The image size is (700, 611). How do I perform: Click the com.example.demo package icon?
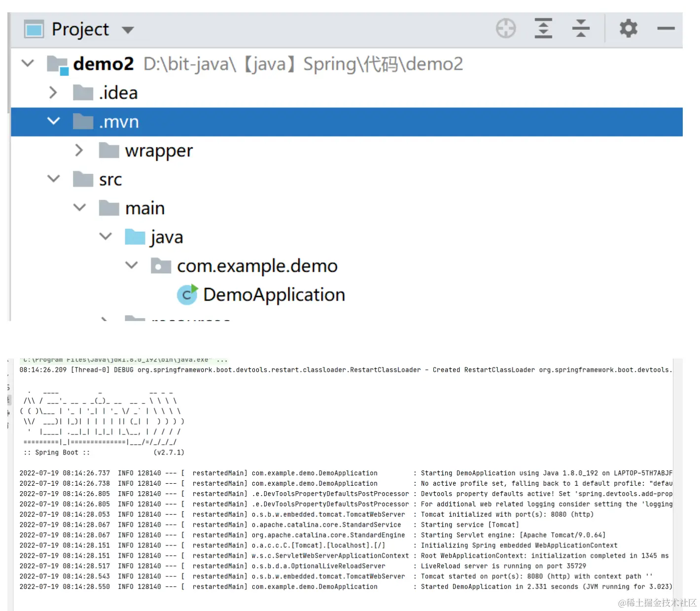tap(161, 265)
